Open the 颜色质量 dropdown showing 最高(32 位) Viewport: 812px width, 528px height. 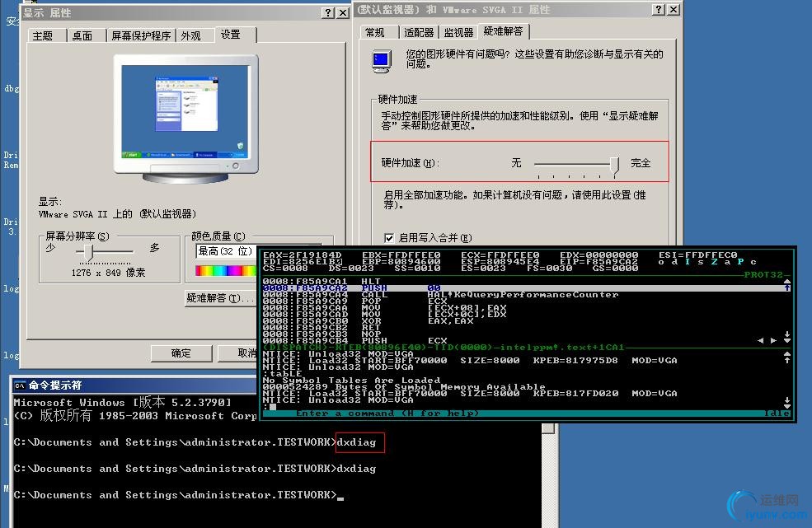[x=225, y=251]
